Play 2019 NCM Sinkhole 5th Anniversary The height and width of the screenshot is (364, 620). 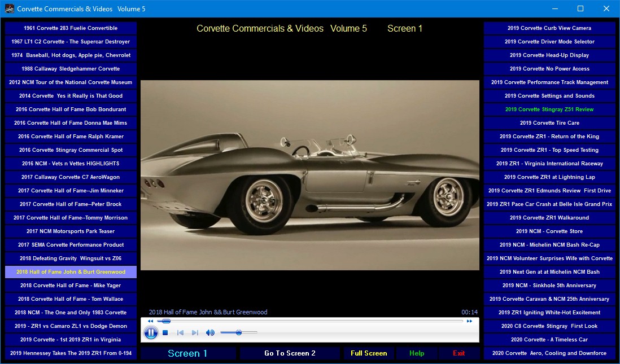click(549, 286)
